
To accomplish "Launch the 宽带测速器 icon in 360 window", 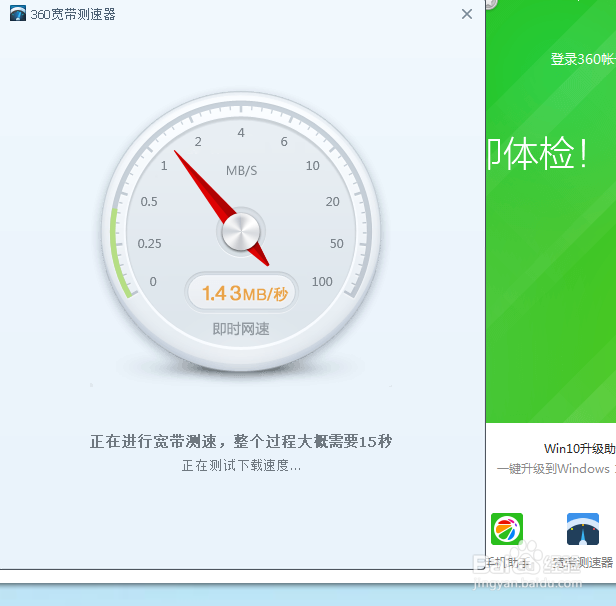I will coord(583,529).
